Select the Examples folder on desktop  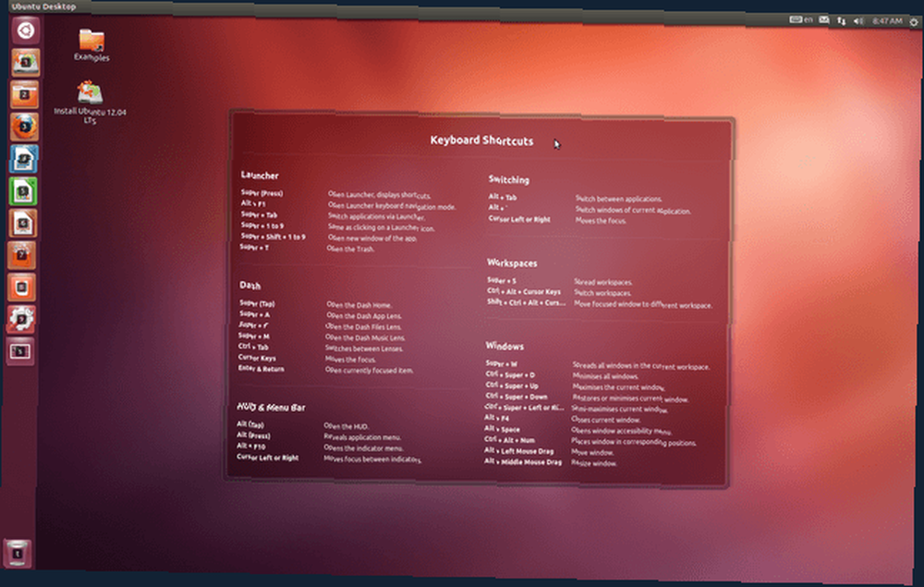[91, 45]
